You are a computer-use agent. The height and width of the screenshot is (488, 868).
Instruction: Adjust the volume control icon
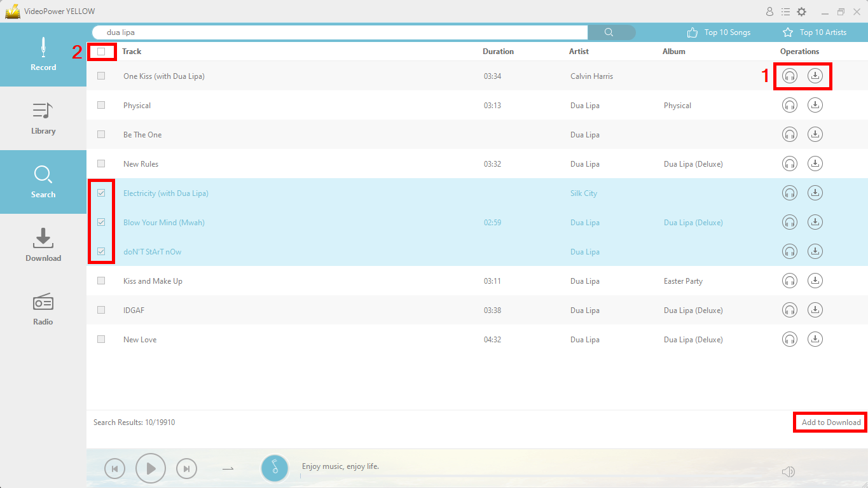click(788, 471)
